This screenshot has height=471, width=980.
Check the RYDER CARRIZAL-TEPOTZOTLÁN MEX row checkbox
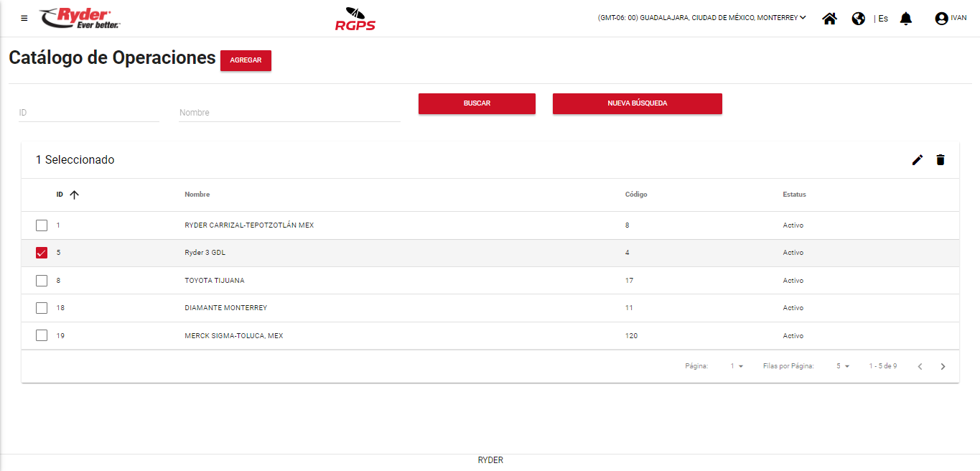42,225
